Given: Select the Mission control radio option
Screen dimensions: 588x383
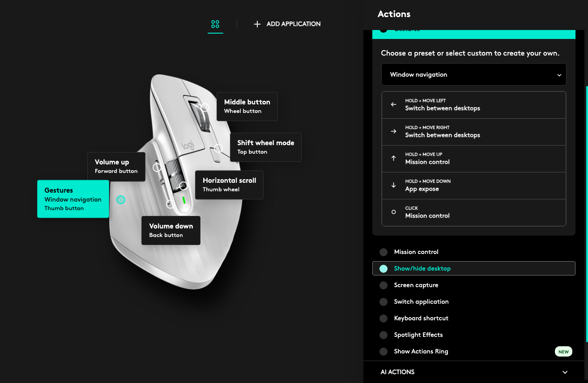Looking at the screenshot, I should click(383, 252).
